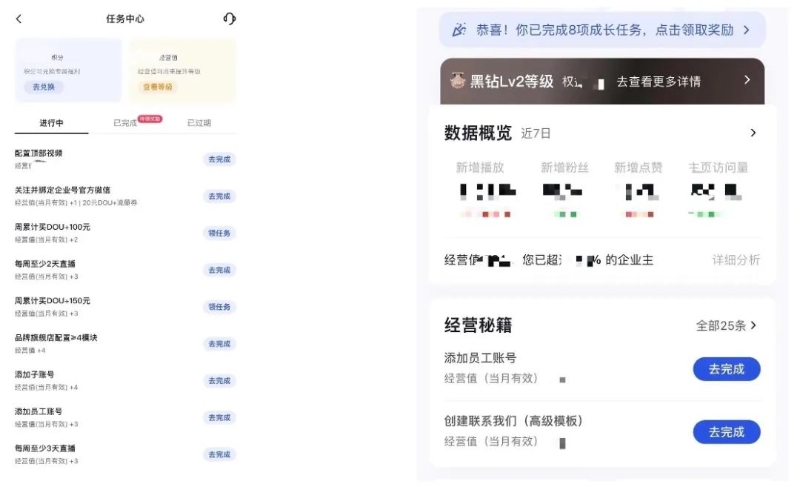Screen dimensions: 800x487
Task: Click 领任务 for 周累计买DOU+100元
Action: coord(219,233)
